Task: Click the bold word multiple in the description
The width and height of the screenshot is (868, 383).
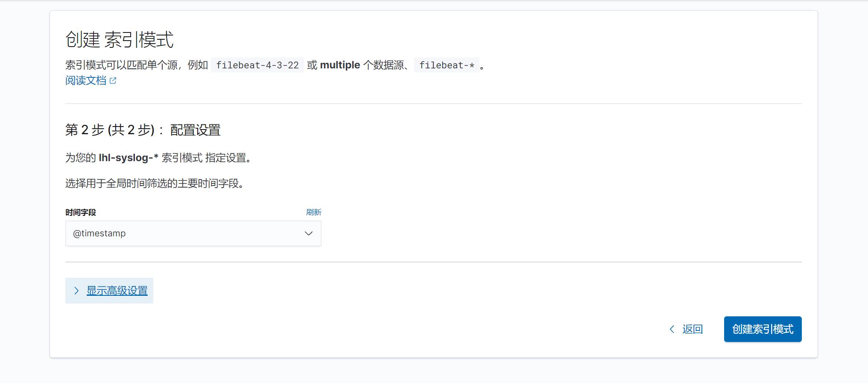Action: 340,65
